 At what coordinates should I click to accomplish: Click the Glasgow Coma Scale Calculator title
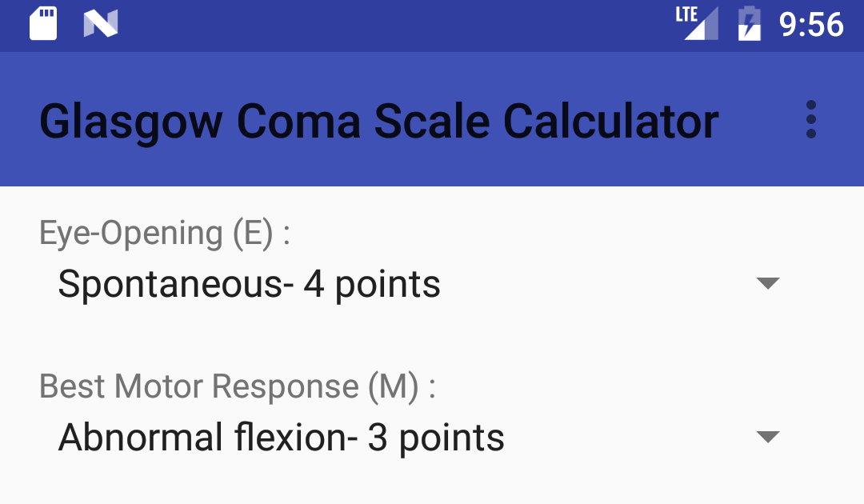(x=378, y=120)
